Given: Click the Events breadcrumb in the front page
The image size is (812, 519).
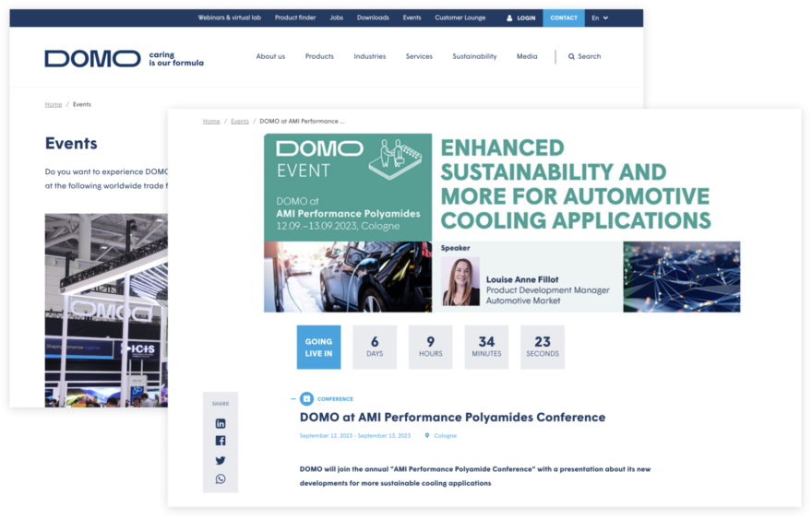Looking at the screenshot, I should [240, 121].
